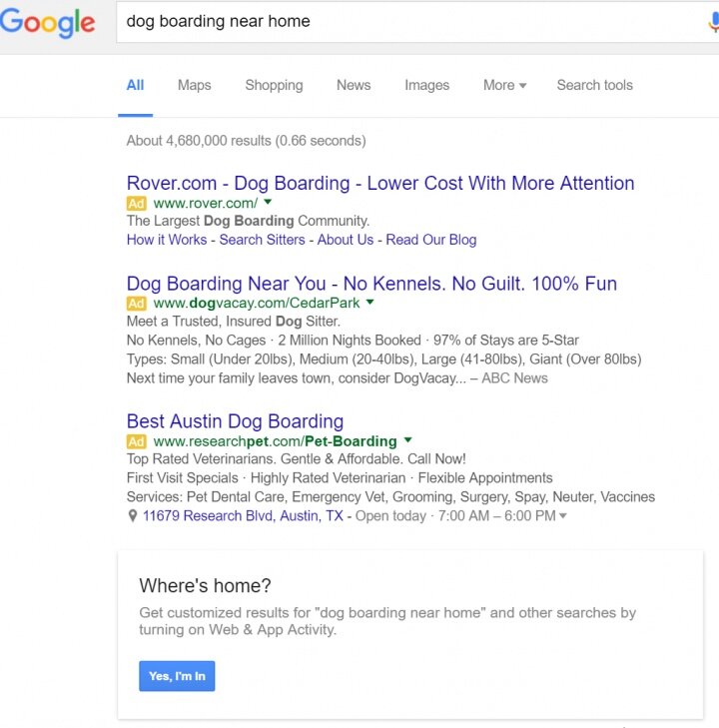
Task: Click the www.researchpet.com/Pet-Boarding display URL
Action: pyautogui.click(x=276, y=441)
